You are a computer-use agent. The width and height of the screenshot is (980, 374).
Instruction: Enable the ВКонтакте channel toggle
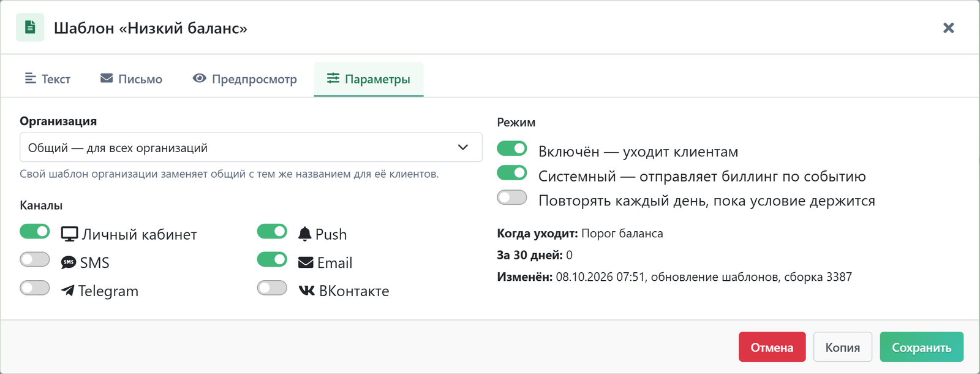[x=272, y=288]
